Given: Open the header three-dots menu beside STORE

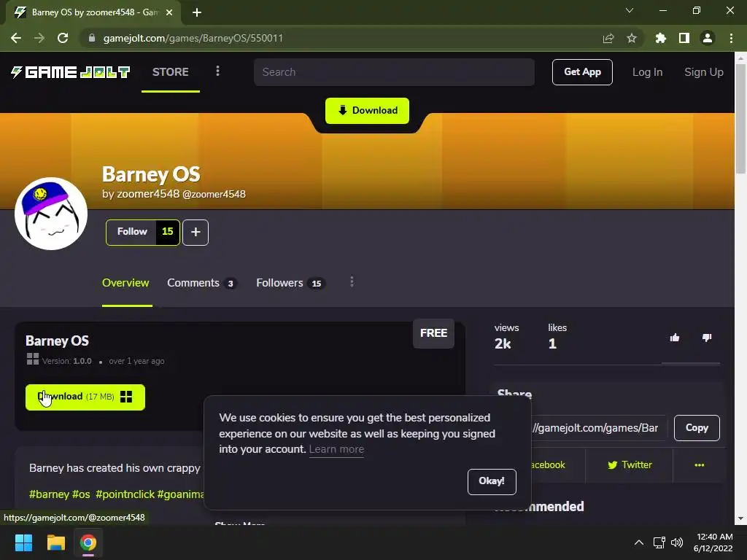Looking at the screenshot, I should pos(217,71).
